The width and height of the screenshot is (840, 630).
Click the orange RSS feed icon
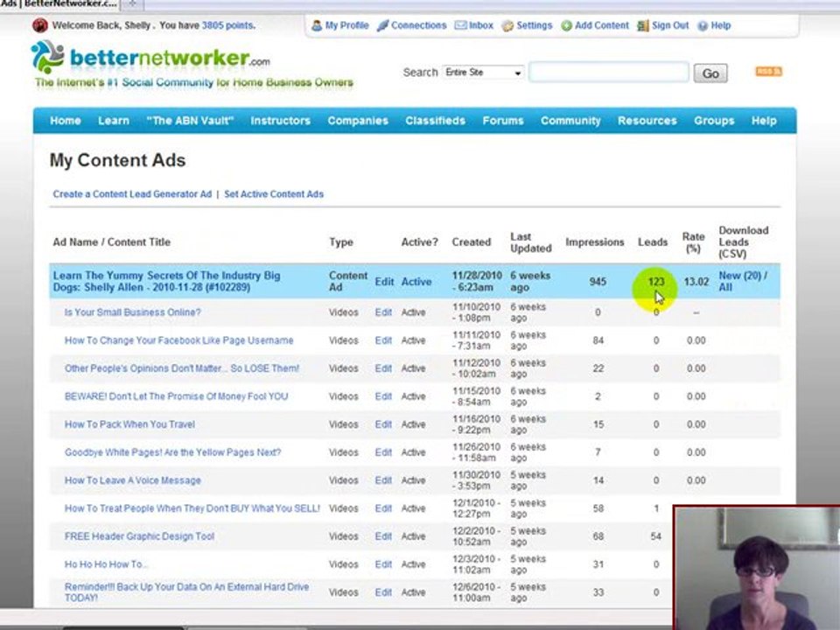click(x=769, y=71)
